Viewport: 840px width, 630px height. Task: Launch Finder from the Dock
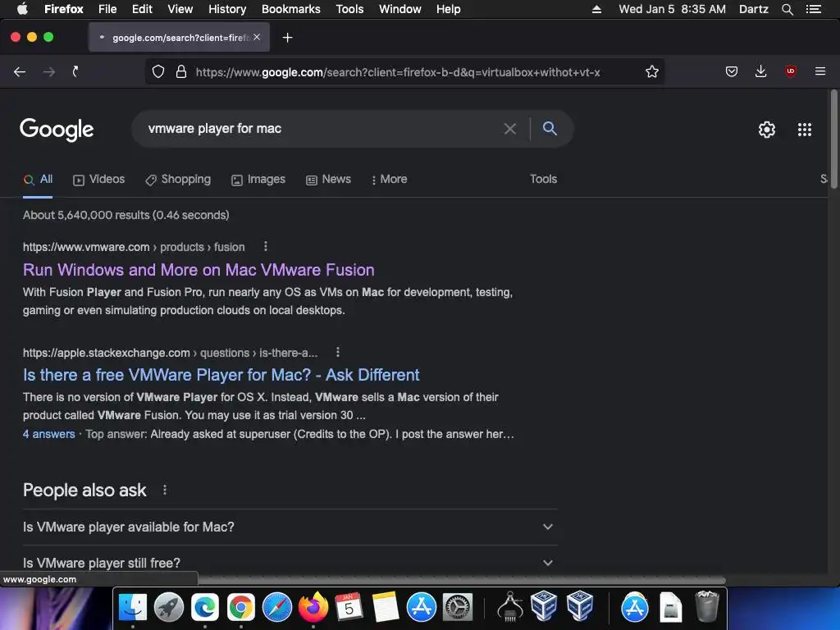point(132,608)
